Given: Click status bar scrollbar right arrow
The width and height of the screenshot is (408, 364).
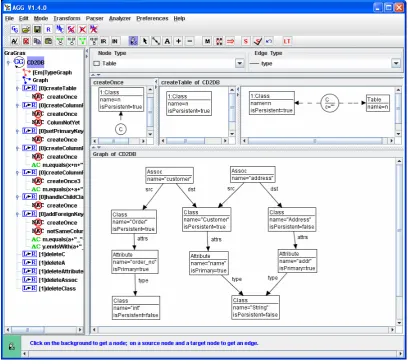Looking at the screenshot, I should pos(401,354).
